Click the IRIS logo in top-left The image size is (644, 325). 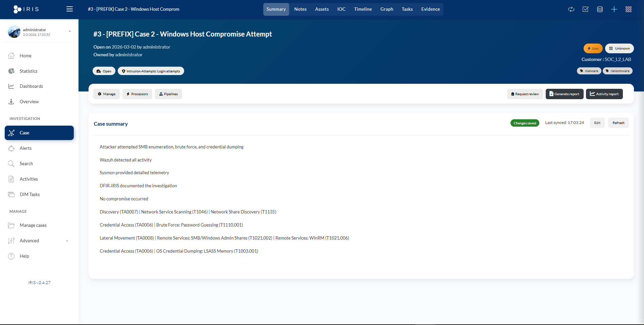[x=26, y=9]
